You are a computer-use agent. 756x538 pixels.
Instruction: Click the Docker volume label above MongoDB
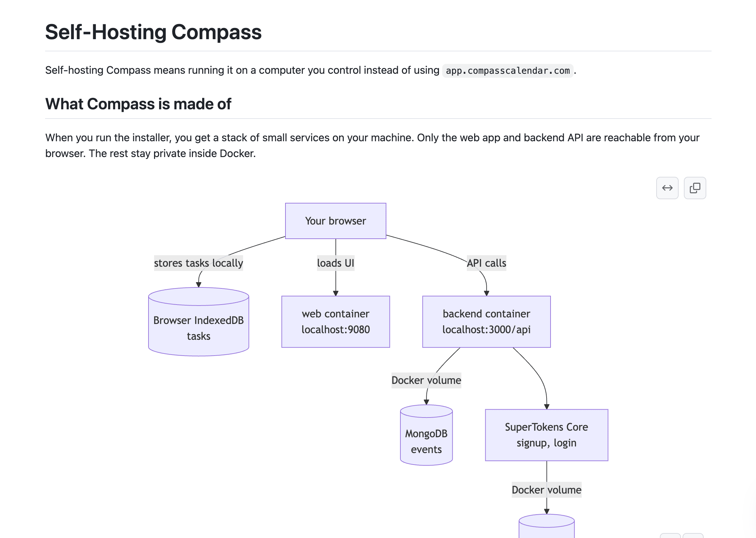pyautogui.click(x=426, y=380)
